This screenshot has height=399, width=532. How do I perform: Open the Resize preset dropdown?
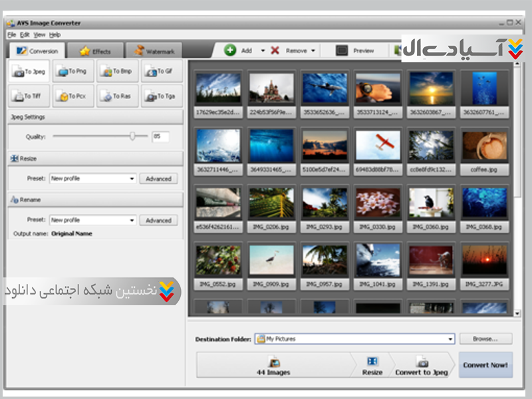click(x=132, y=179)
